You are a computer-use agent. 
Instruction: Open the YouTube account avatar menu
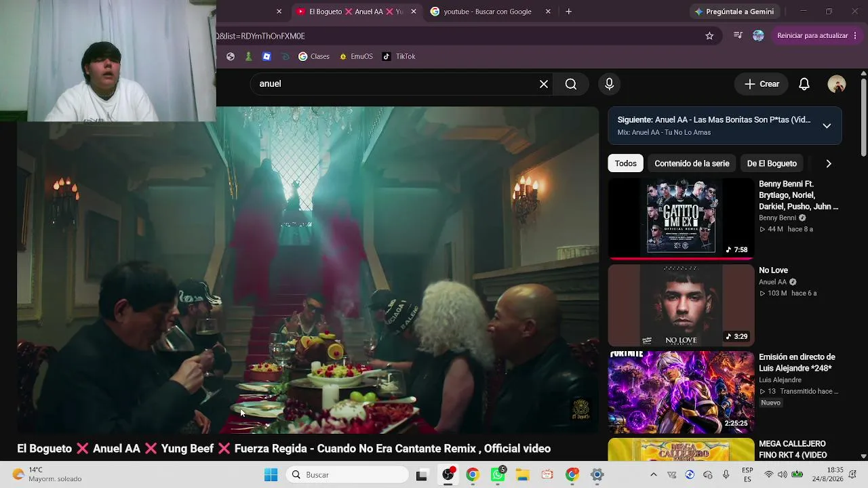click(x=837, y=84)
